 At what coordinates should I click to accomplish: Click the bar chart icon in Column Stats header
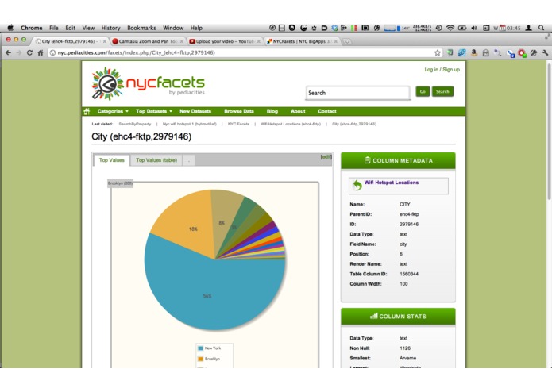click(373, 316)
